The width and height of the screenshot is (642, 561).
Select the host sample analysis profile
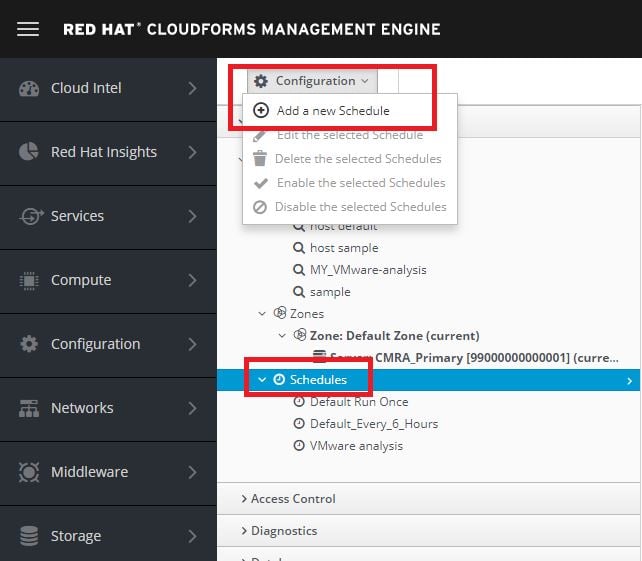pos(344,248)
